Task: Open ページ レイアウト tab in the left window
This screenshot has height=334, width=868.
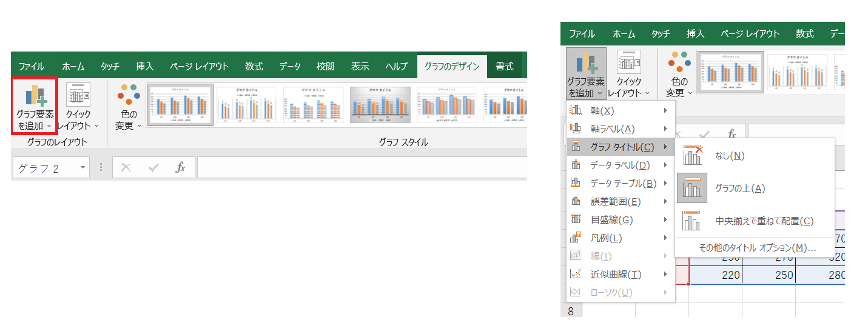Action: click(x=199, y=67)
